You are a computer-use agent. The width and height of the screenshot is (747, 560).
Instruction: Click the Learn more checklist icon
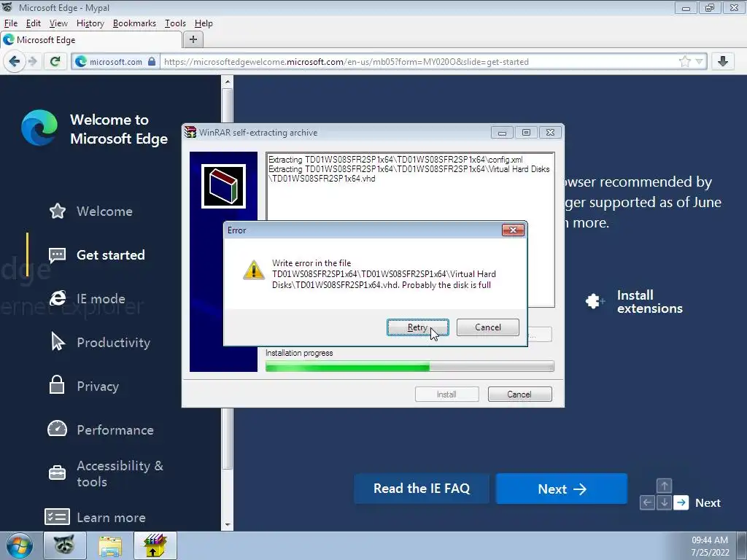[57, 517]
